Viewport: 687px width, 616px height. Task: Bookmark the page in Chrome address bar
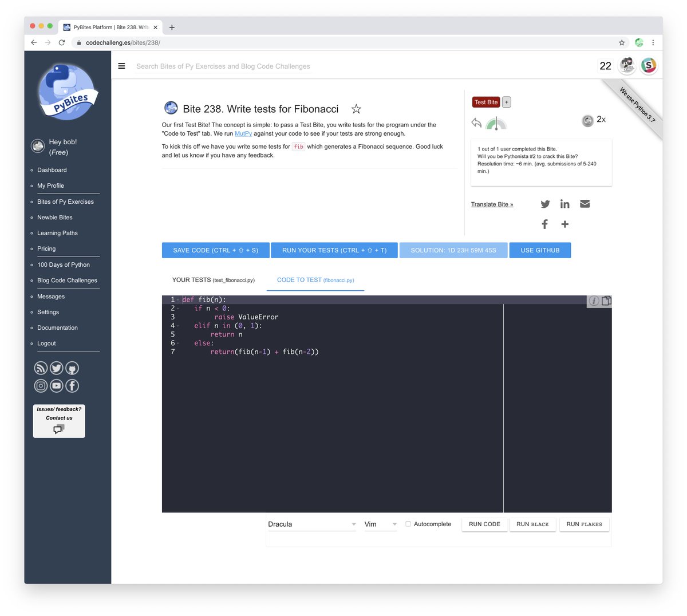pyautogui.click(x=622, y=42)
